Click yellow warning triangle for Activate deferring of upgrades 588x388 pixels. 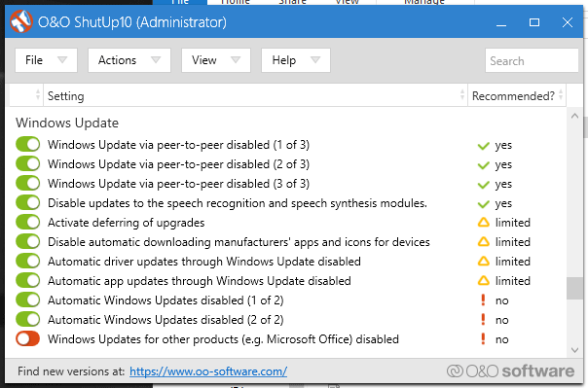point(484,223)
